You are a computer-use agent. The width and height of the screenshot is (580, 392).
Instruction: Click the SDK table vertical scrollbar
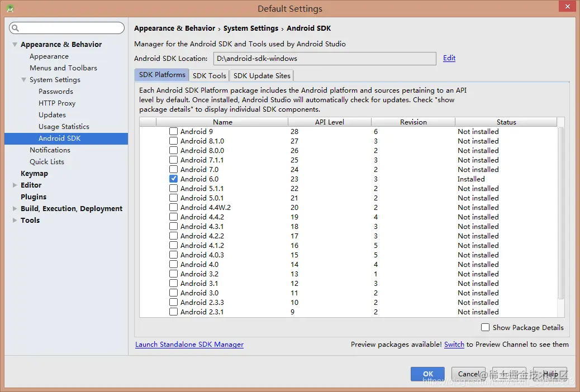pos(561,213)
